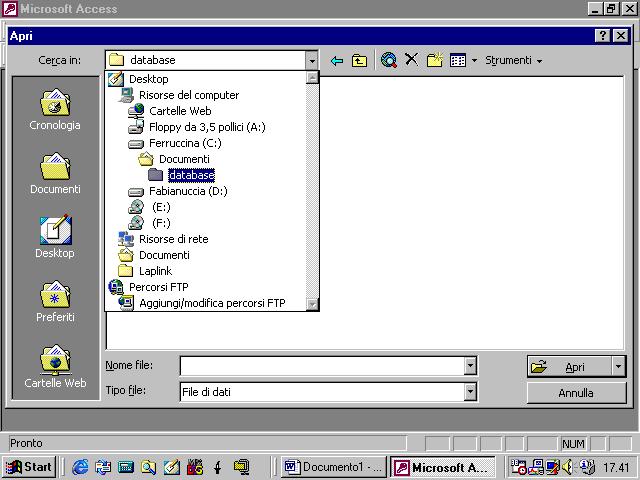Close the Apri dialog

(x=621, y=36)
